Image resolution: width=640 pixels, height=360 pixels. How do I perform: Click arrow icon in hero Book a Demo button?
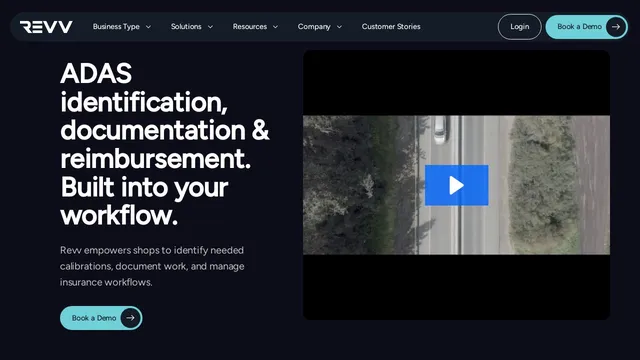(131, 318)
